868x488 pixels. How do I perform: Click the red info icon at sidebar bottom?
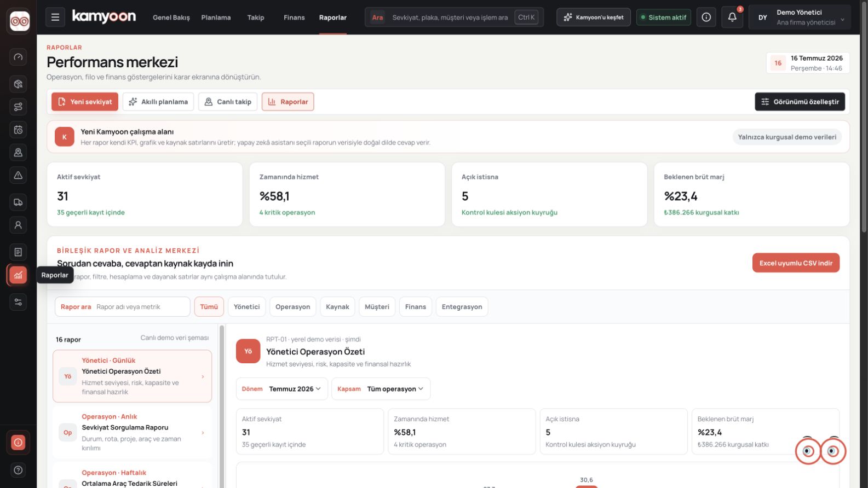point(18,443)
